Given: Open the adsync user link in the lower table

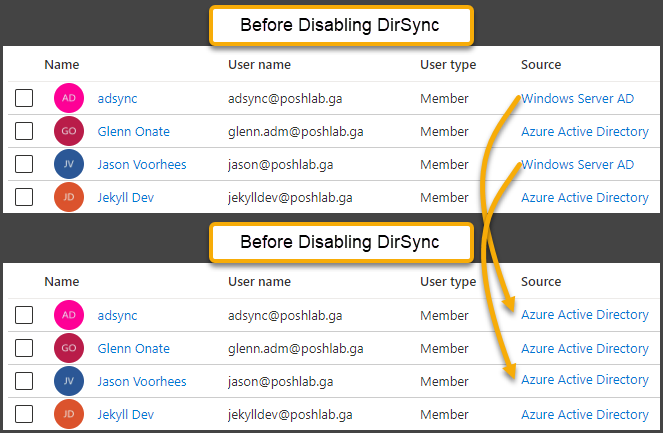Looking at the screenshot, I should click(118, 315).
